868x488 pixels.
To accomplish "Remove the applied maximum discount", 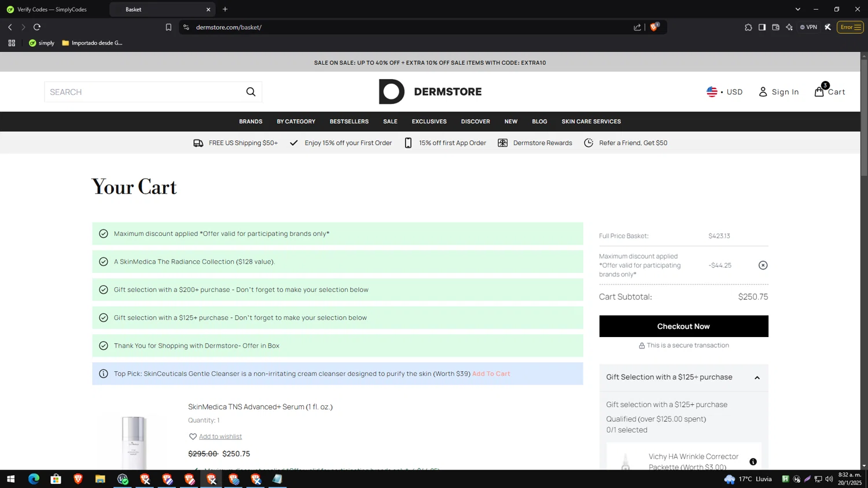I will 763,265.
